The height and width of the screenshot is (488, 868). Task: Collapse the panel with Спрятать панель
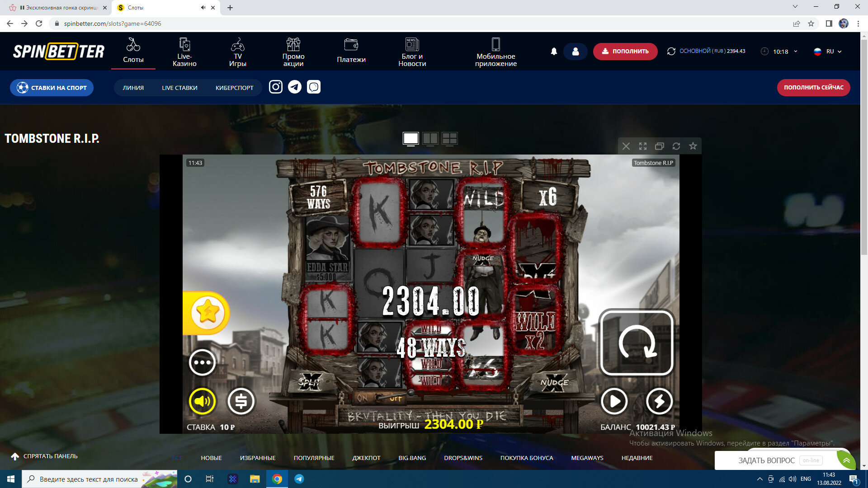[44, 456]
